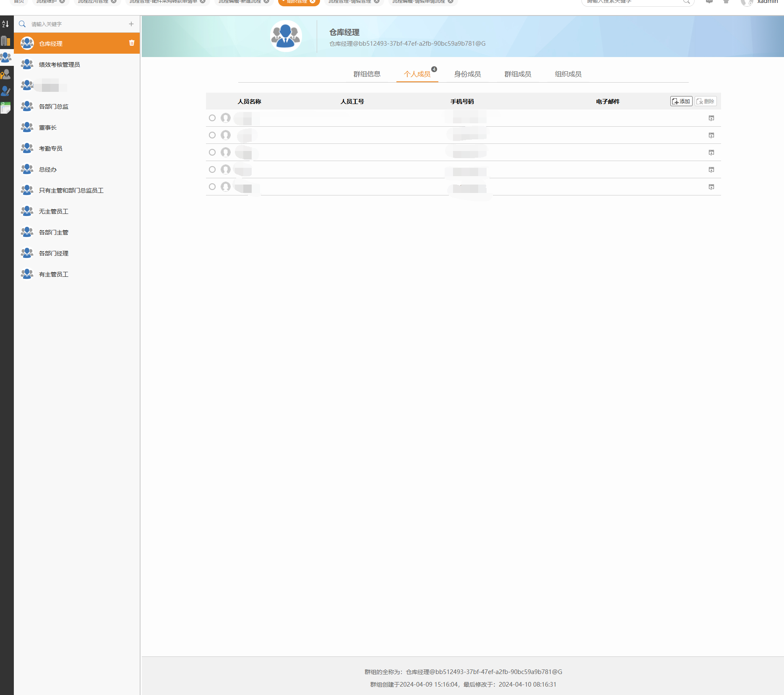Select radio button of third member row
The image size is (784, 695).
[212, 152]
